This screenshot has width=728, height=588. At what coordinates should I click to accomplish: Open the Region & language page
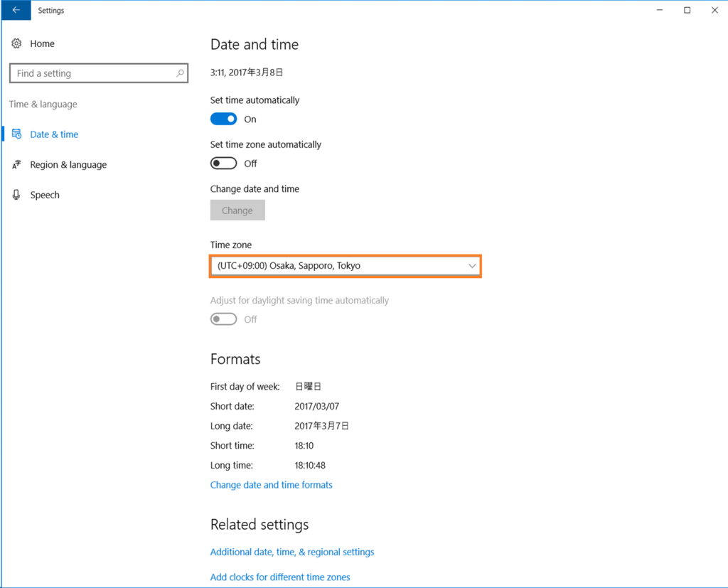tap(68, 165)
